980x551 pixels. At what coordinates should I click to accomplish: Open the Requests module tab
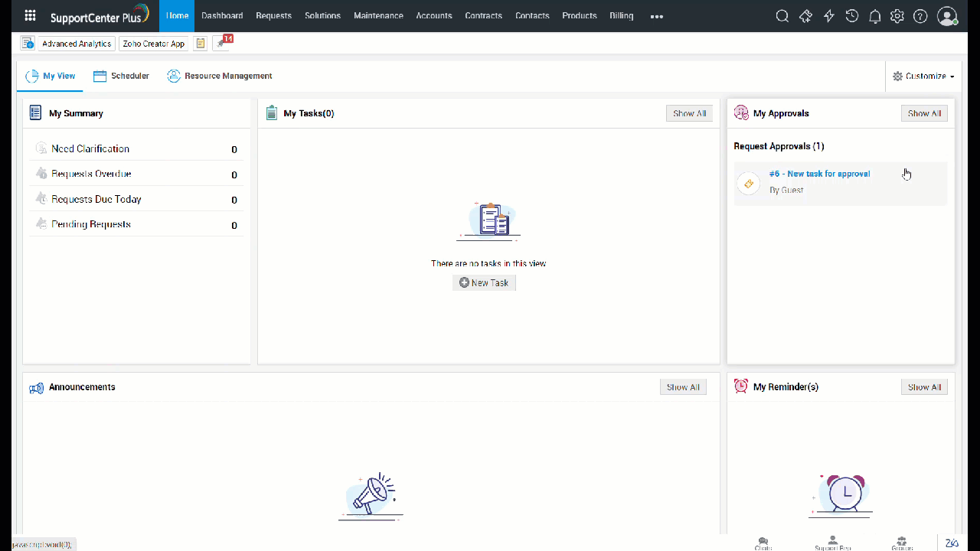click(x=273, y=16)
